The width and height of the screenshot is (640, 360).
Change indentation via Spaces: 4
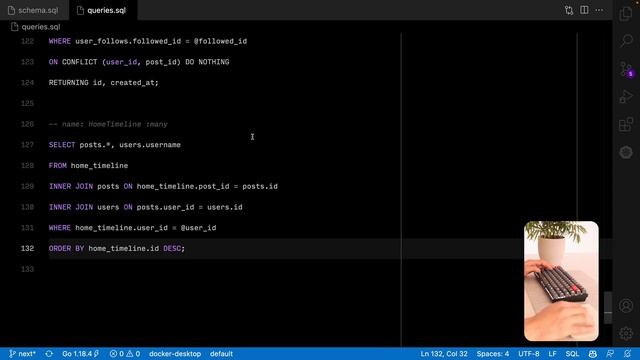click(x=493, y=354)
